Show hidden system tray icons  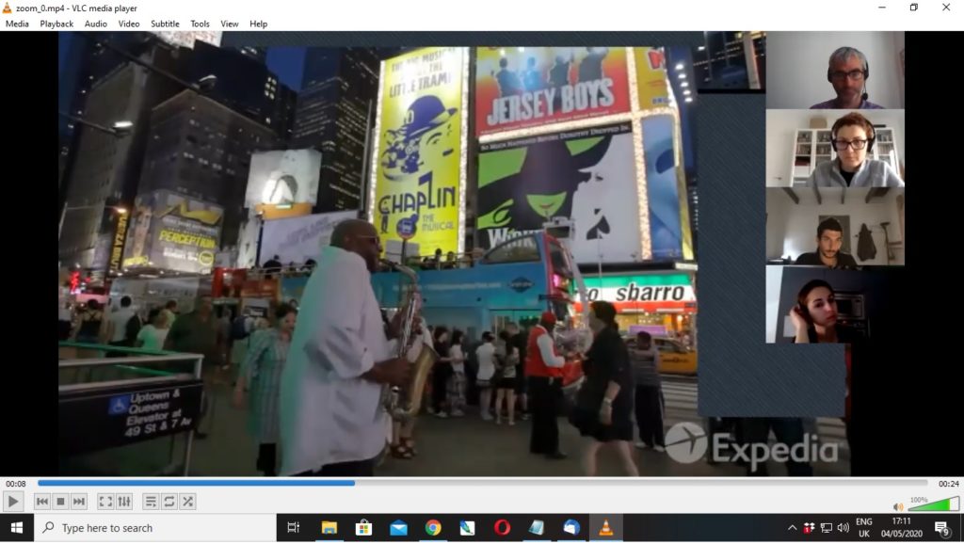(x=792, y=528)
